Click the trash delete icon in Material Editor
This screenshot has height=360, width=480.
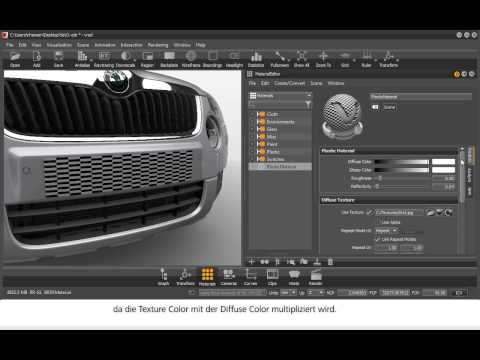330,262
